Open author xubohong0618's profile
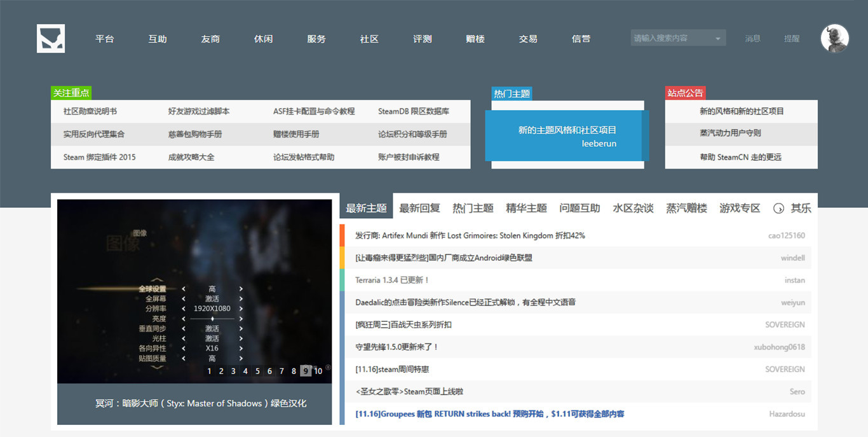 click(x=779, y=347)
